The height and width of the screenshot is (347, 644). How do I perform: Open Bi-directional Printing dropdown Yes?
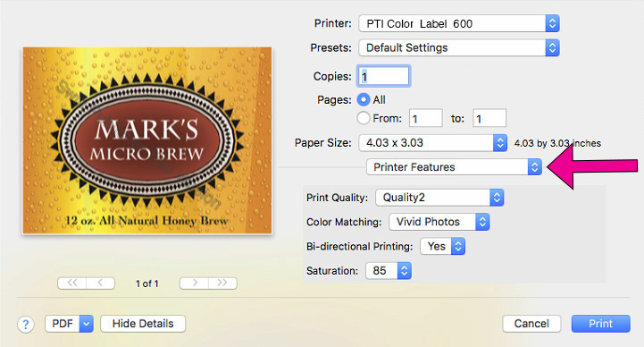coord(442,246)
